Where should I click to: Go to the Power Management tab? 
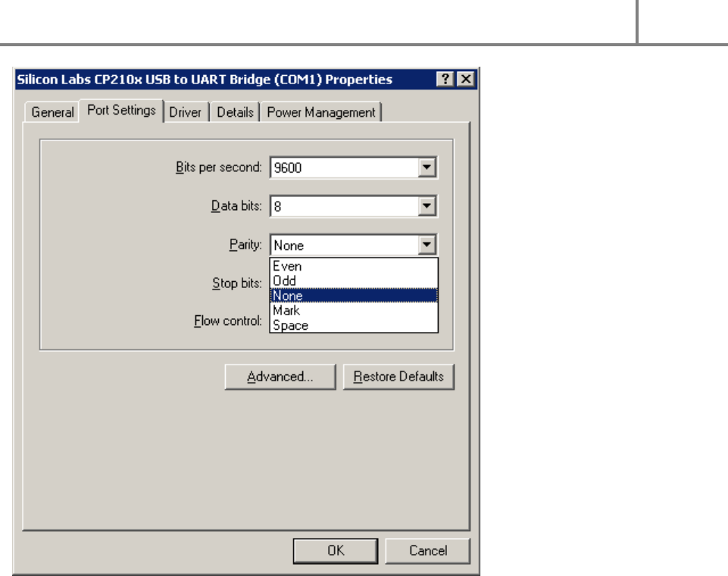pyautogui.click(x=321, y=112)
